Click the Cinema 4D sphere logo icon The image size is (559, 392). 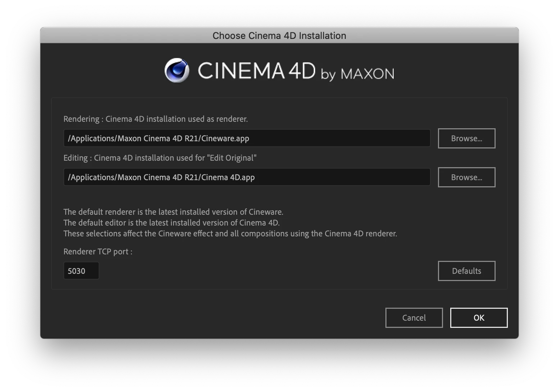pos(177,70)
